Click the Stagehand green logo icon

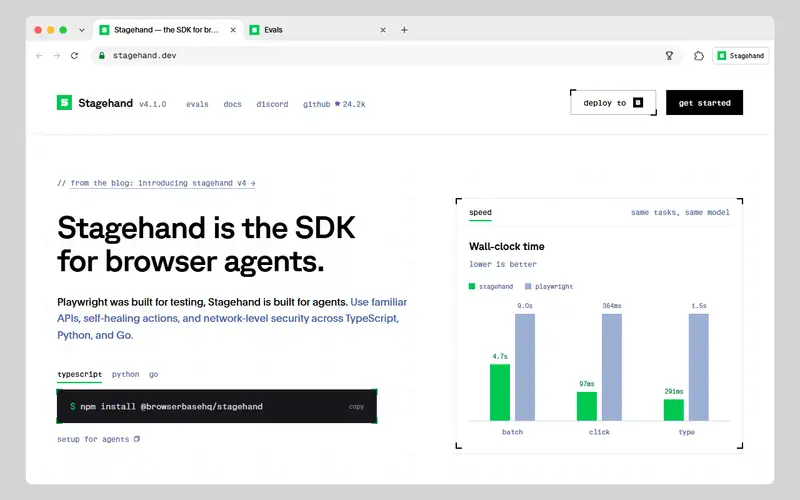click(x=64, y=103)
